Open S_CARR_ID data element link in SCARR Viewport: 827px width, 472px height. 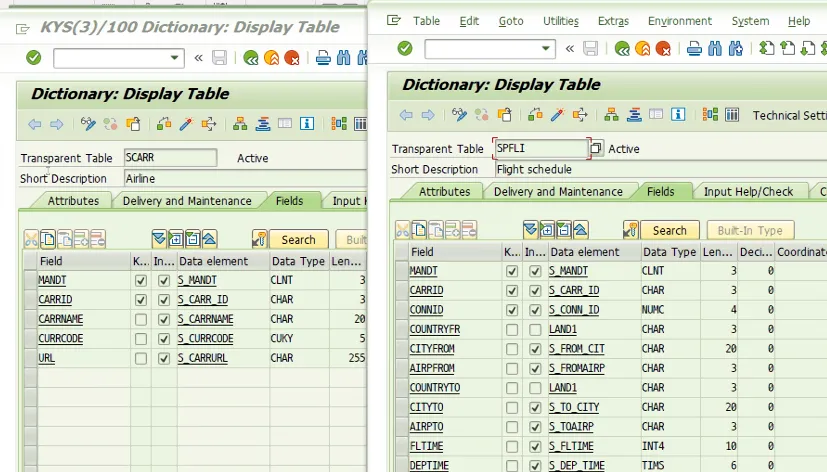[203, 300]
